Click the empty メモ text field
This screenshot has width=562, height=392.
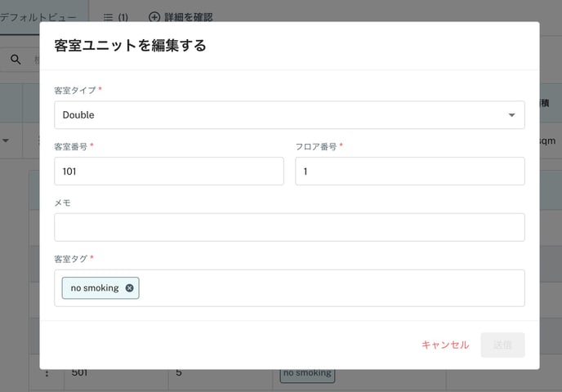point(289,227)
